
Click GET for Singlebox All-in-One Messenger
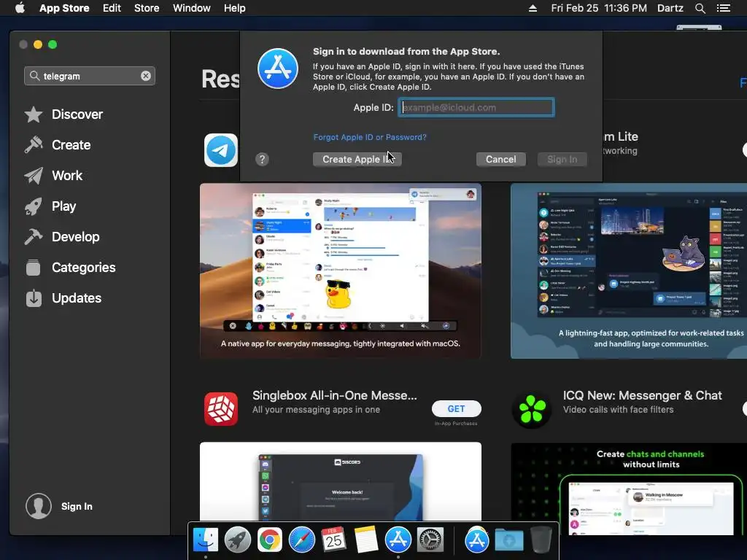point(457,408)
